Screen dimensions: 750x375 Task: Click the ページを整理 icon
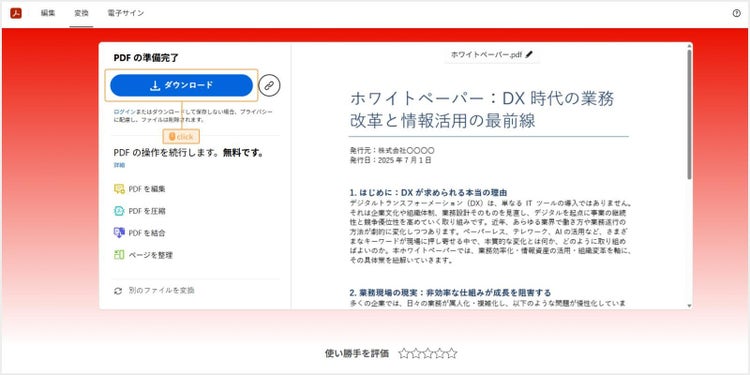point(119,255)
